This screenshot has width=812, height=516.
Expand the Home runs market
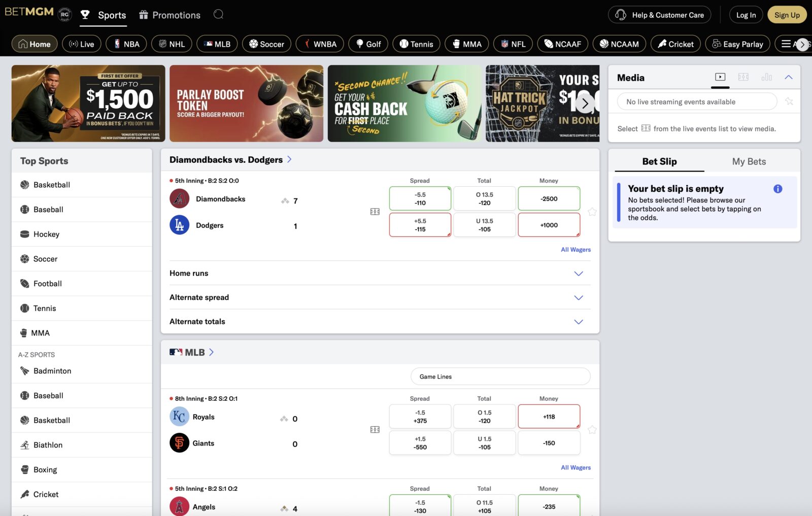point(380,273)
